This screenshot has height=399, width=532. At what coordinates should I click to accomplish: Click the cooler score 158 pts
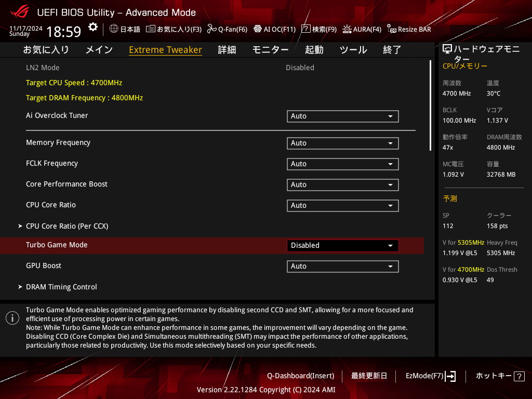coord(497,226)
